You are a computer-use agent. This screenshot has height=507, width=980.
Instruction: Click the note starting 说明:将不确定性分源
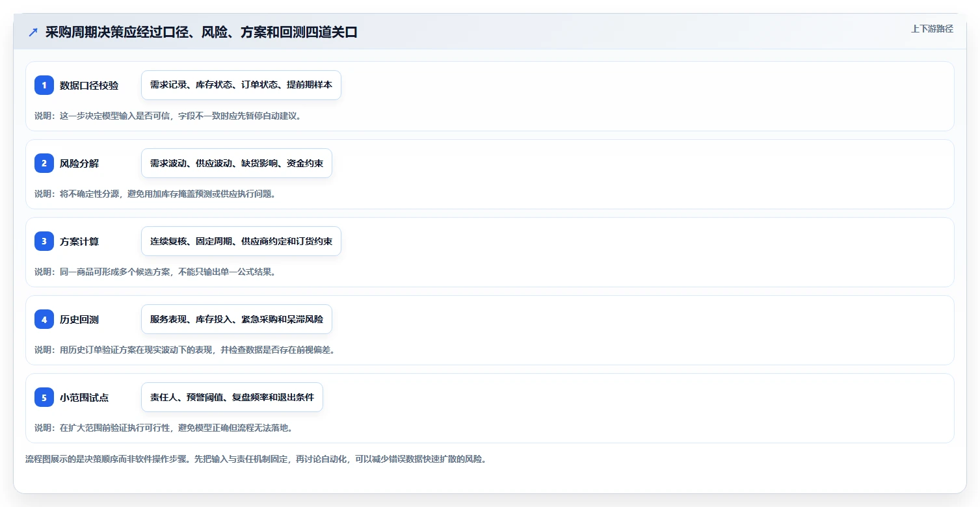click(x=155, y=194)
